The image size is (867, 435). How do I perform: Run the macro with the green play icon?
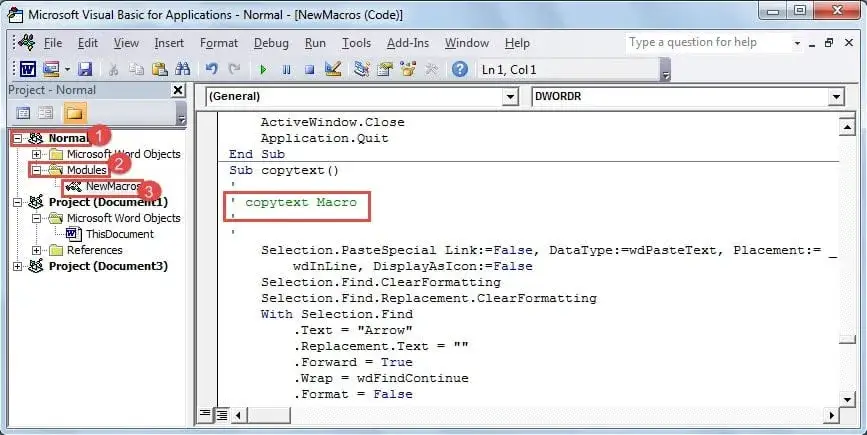(263, 69)
